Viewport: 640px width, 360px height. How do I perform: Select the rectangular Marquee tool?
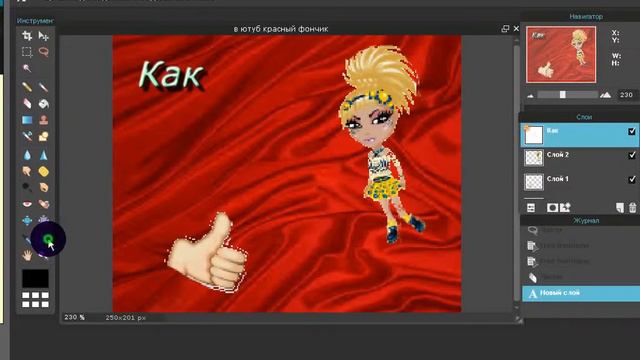(27, 52)
